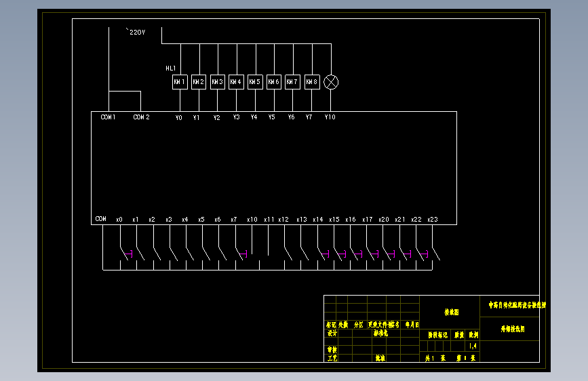The height and width of the screenshot is (381, 588).
Task: Click the Y7 output terminal label
Action: (309, 117)
